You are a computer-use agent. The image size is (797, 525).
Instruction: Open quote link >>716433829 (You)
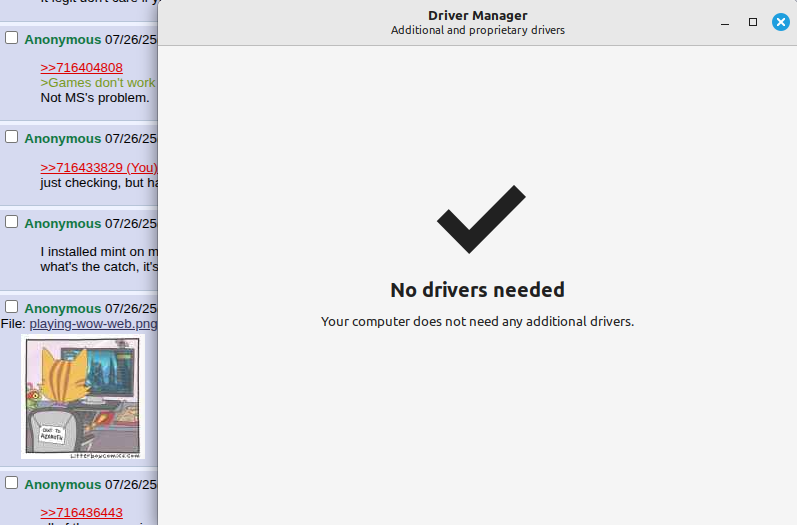(99, 168)
